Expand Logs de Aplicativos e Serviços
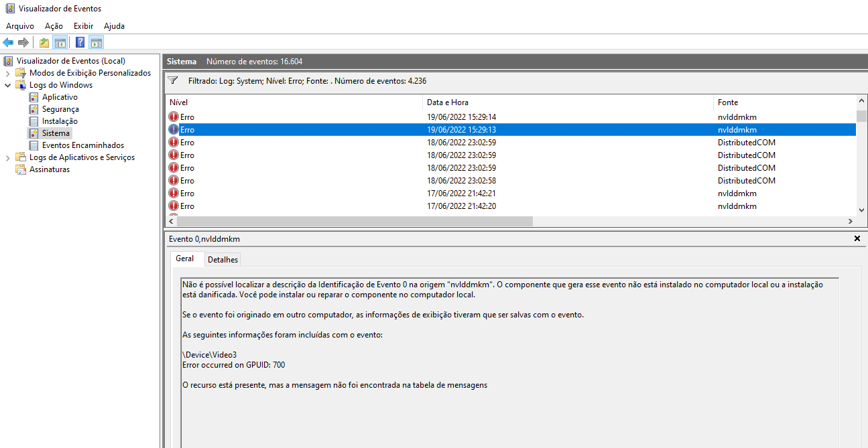This screenshot has width=868, height=448. (8, 157)
